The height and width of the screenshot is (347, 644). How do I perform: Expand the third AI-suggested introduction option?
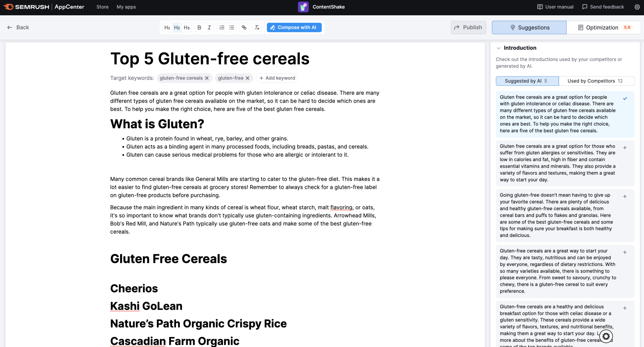click(x=625, y=196)
